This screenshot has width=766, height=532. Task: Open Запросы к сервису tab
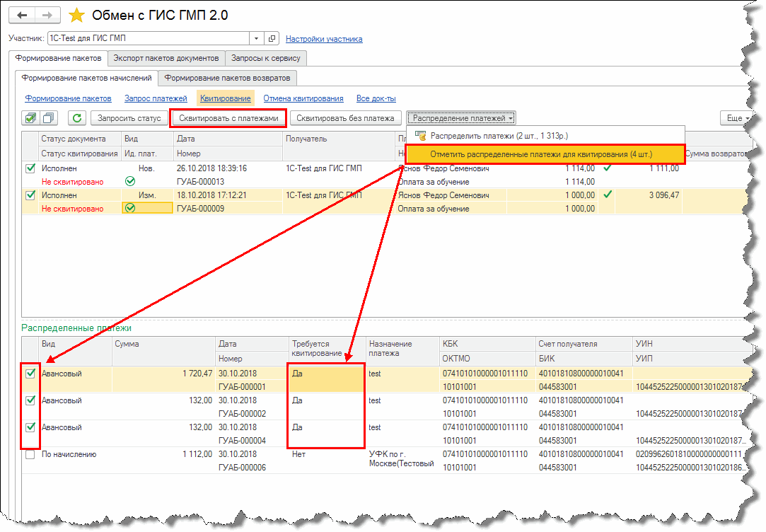coord(266,58)
